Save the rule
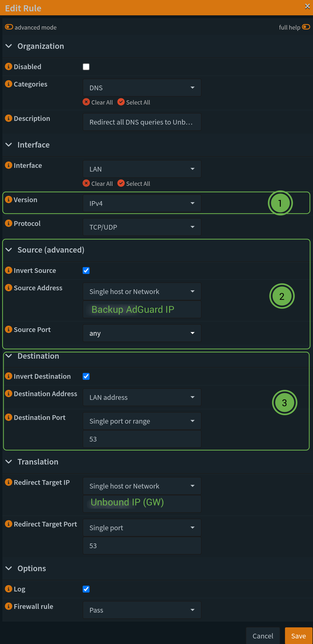313x644 pixels. pos(299,636)
